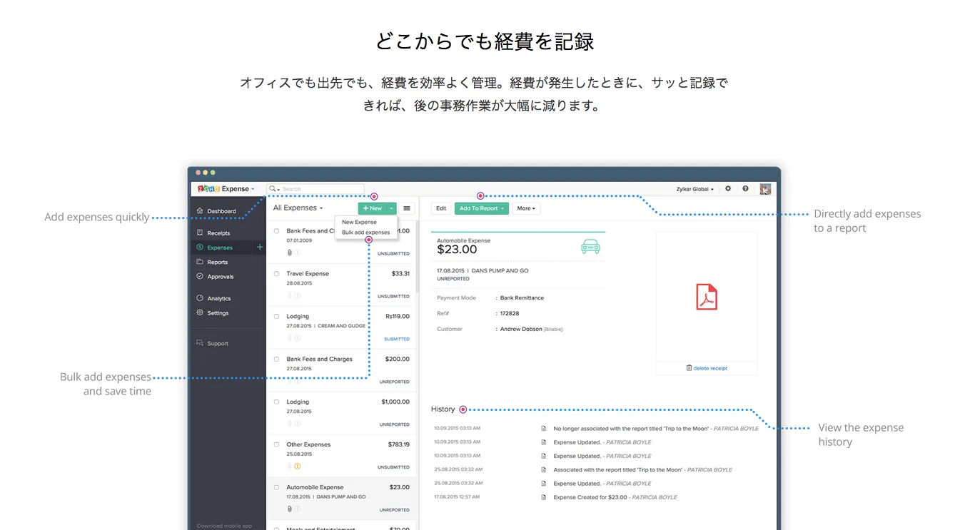Viewport: 980px width, 530px height.
Task: Click the plus icon beside Expenses in sidebar
Action: click(x=260, y=248)
